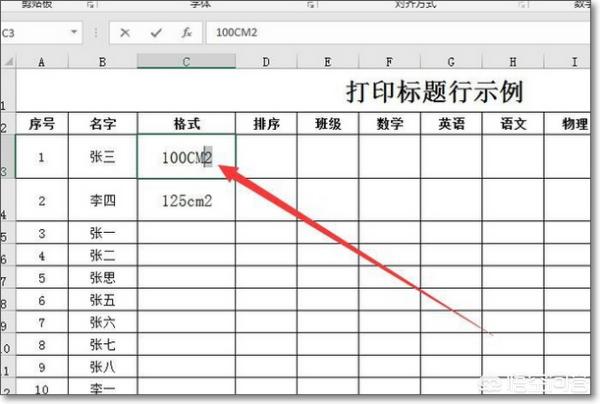Select column C header
The width and height of the screenshot is (600, 404).
(186, 62)
